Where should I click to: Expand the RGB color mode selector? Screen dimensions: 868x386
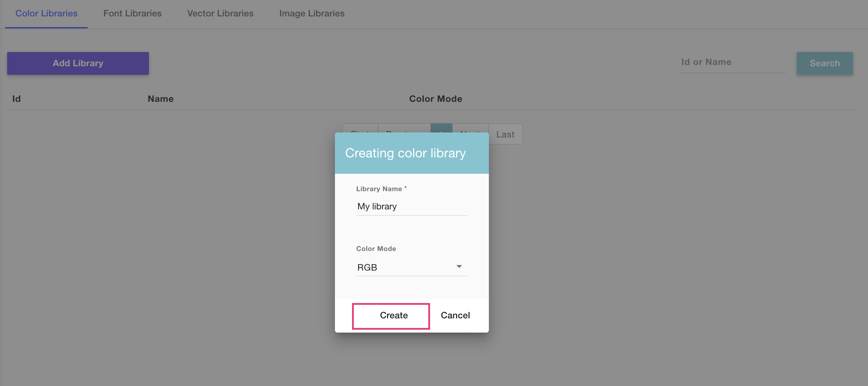412,267
